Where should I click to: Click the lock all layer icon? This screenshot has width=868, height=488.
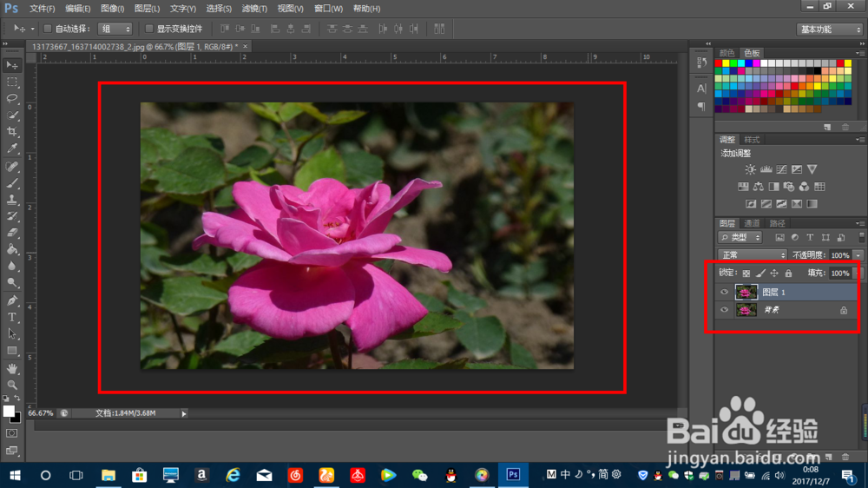tap(788, 273)
